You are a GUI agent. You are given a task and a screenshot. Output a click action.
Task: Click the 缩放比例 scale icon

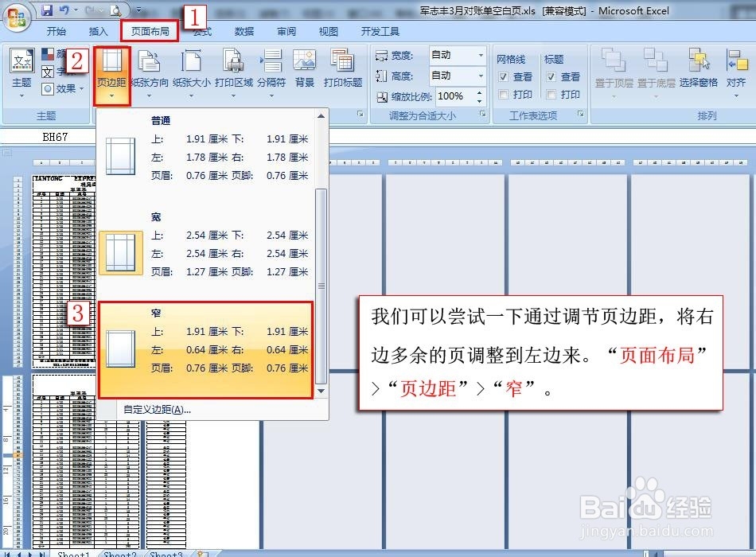point(382,97)
